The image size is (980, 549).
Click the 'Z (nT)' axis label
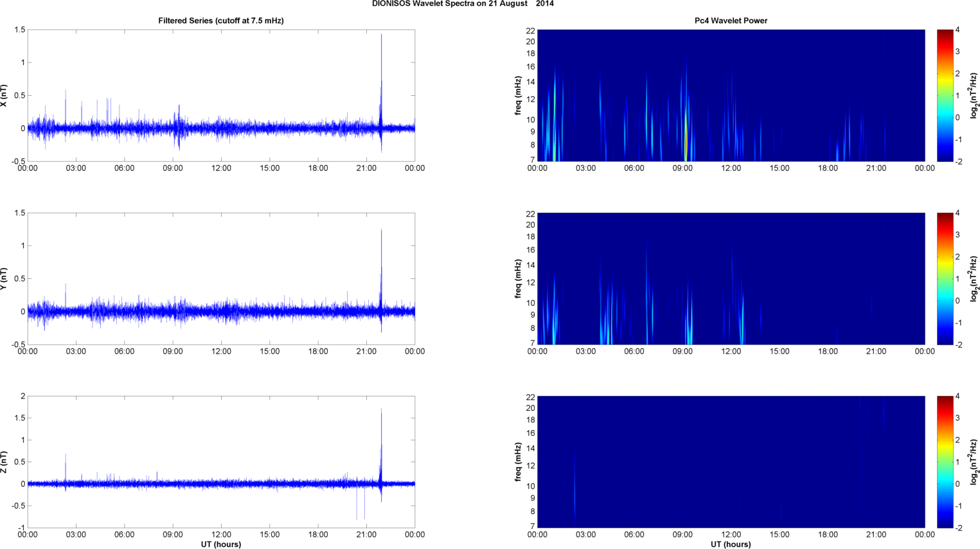click(x=4, y=462)
